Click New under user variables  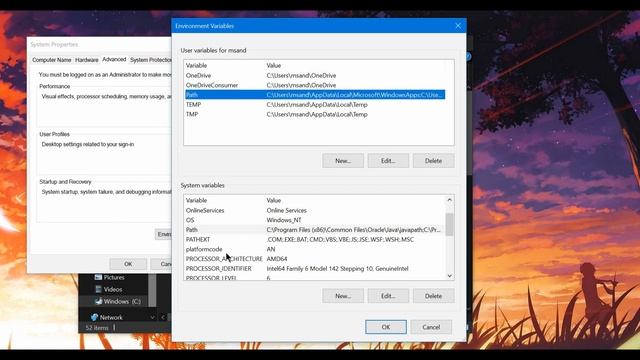pos(343,161)
